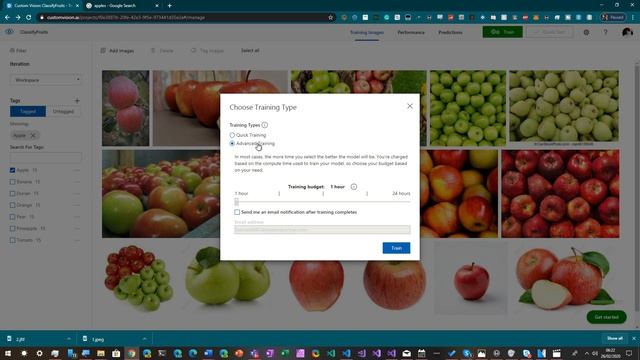Uncheck the Apple tag checkbox
640x360 pixels.
13,170
